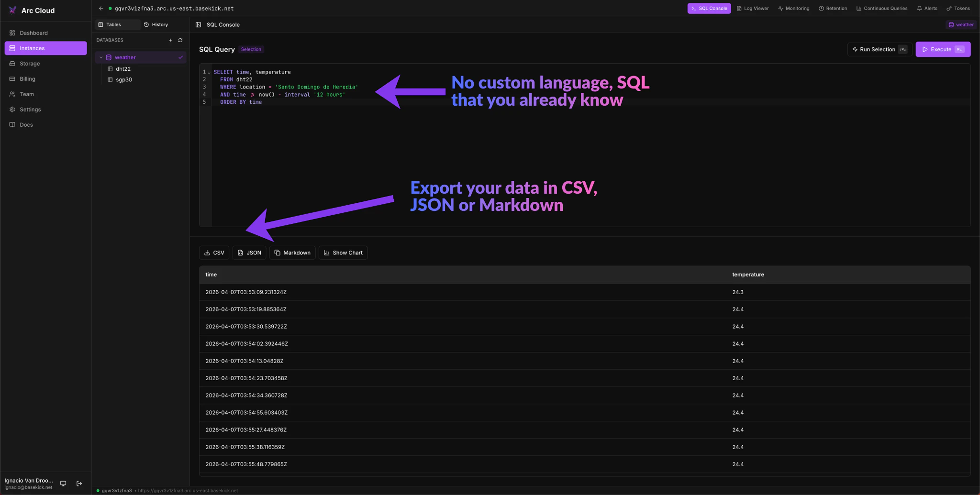Select the weather database row
The image size is (980, 495).
(141, 57)
